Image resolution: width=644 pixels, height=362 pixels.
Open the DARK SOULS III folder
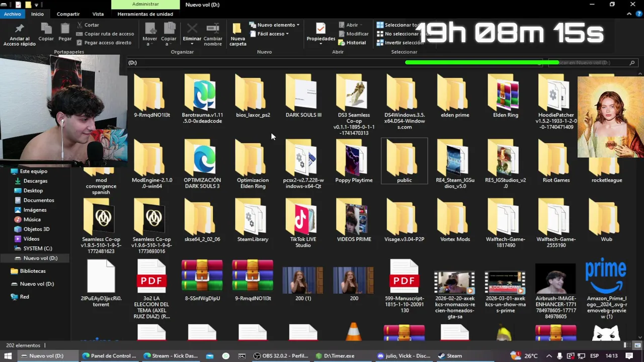[x=303, y=97]
